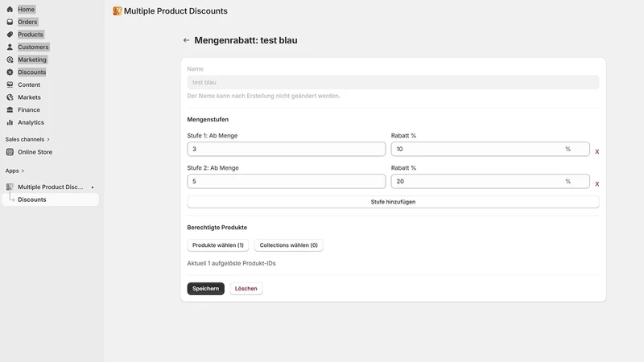
Task: Click the Collections wählen (0) button
Action: point(288,245)
